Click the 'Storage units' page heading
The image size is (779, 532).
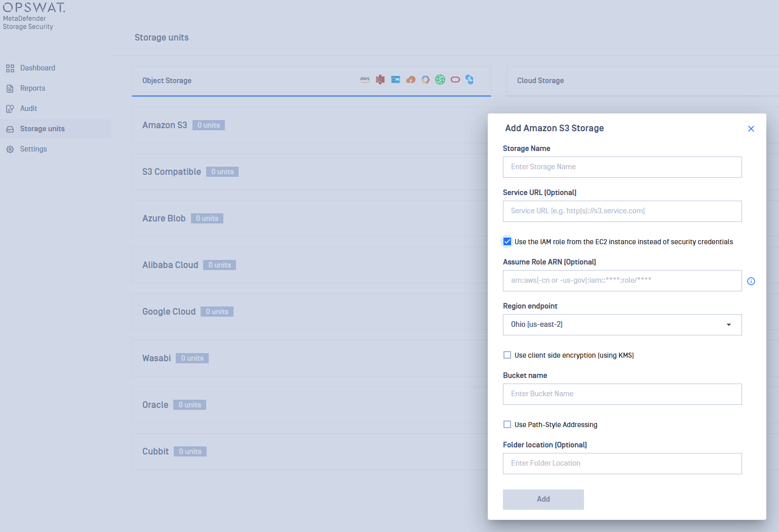162,37
